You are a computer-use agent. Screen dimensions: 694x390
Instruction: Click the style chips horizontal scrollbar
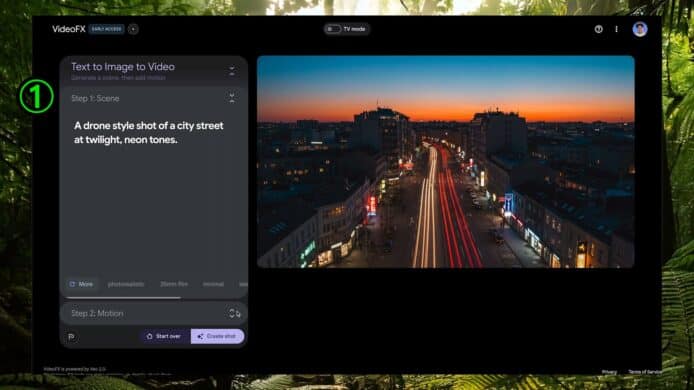[x=123, y=298]
